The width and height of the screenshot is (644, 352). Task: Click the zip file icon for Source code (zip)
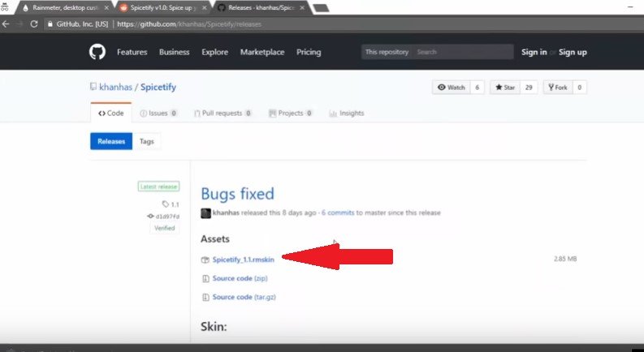tap(205, 278)
